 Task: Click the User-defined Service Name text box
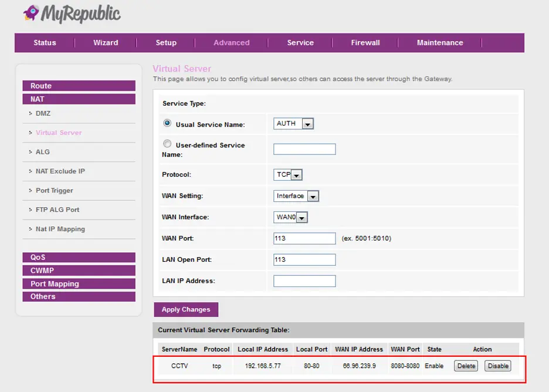(x=304, y=149)
